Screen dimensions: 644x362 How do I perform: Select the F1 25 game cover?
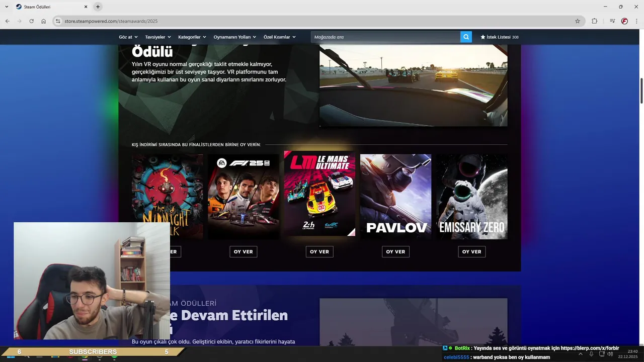click(244, 197)
